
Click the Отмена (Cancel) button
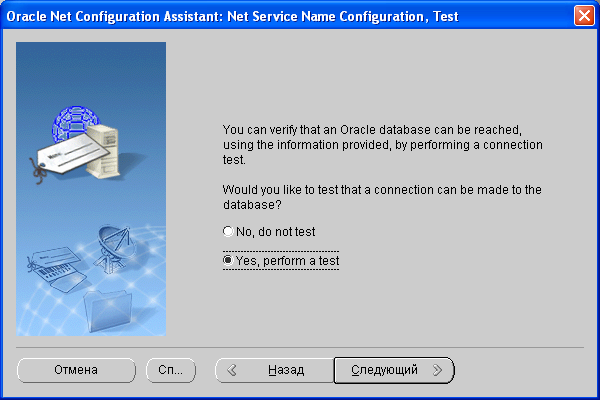point(76,370)
